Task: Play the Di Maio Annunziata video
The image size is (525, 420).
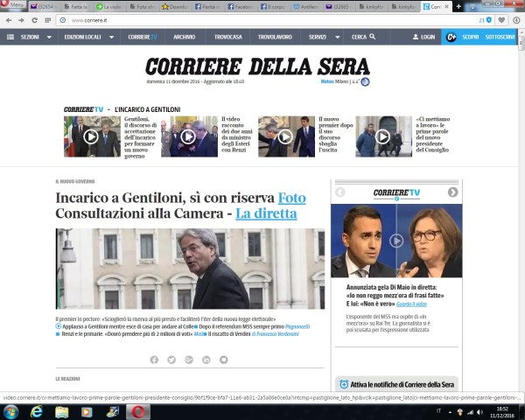Action: pos(396,241)
